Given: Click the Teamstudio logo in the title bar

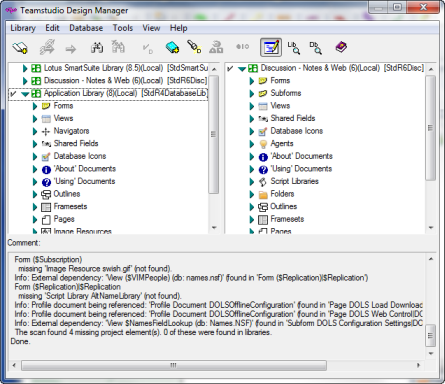Looking at the screenshot, I should coord(11,10).
